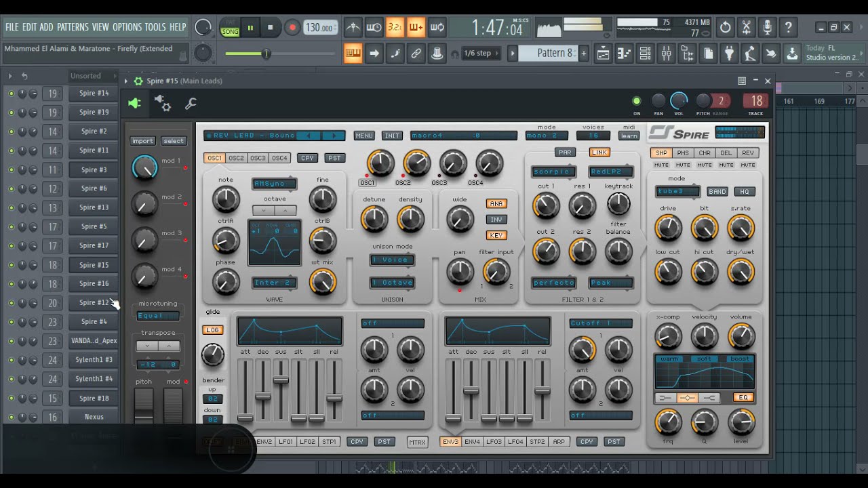Image resolution: width=868 pixels, height=488 pixels.
Task: Switch to the OSC2 tab
Action: point(236,158)
